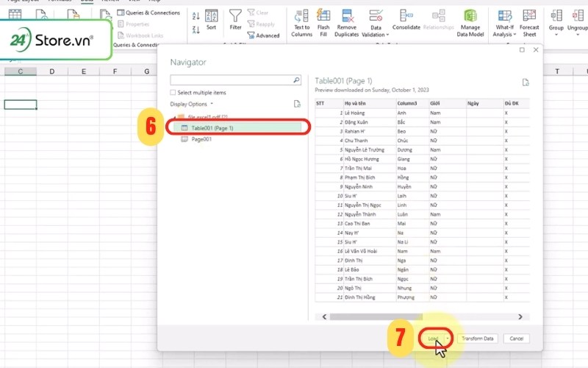Click the Group outline icon

pyautogui.click(x=556, y=15)
